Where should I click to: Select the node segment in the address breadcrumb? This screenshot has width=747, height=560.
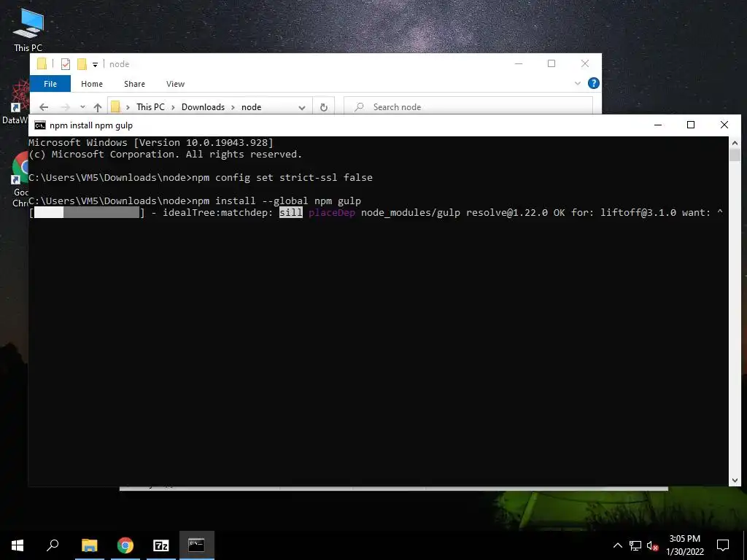coord(251,107)
